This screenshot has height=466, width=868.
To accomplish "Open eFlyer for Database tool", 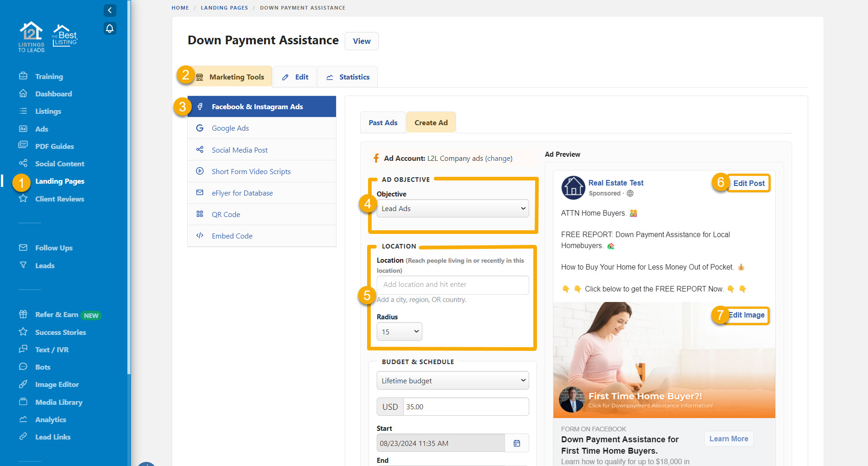I will (x=242, y=193).
